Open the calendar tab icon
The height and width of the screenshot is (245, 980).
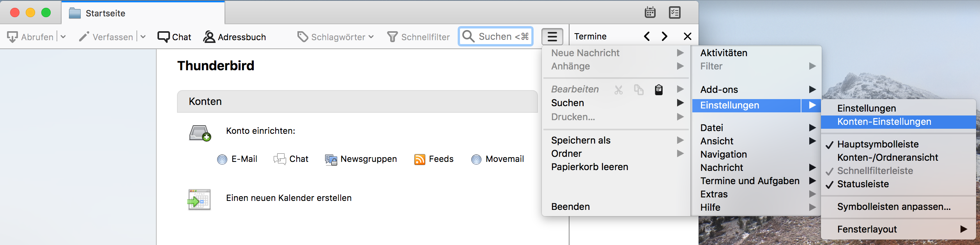pos(650,12)
